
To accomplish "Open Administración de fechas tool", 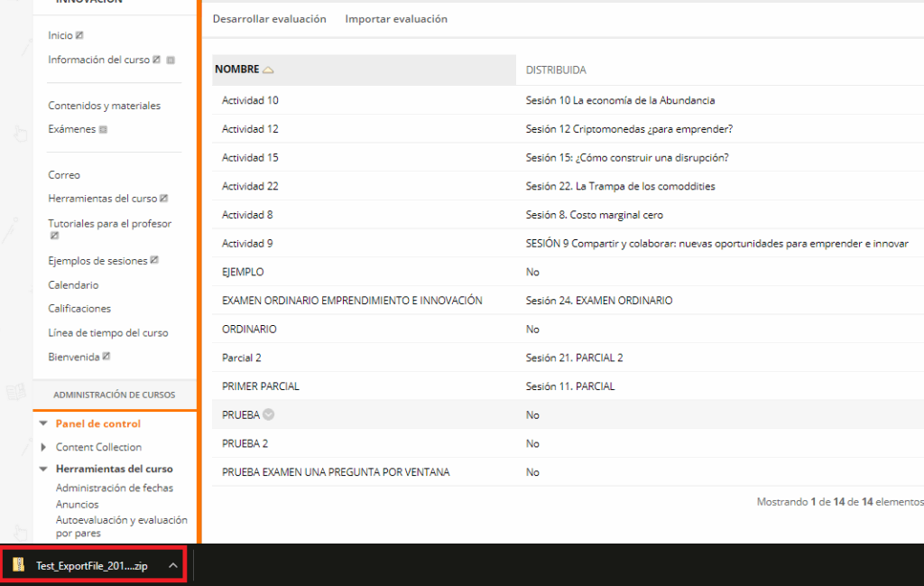I will (115, 488).
